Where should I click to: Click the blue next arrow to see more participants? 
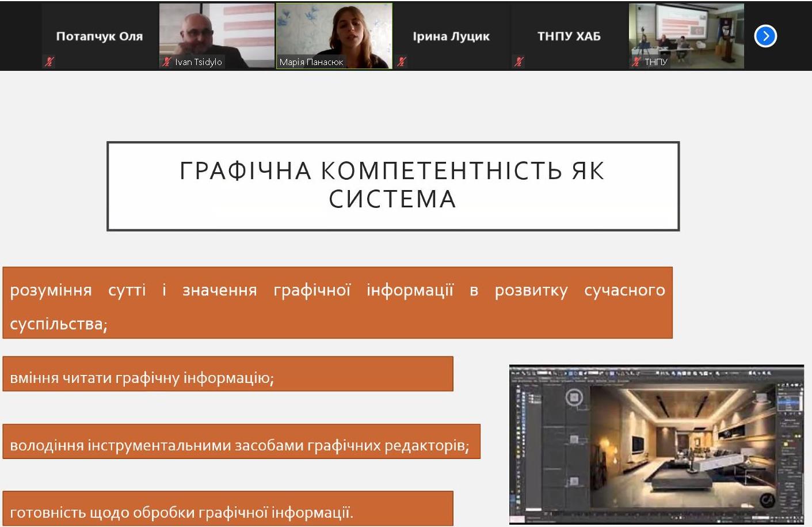765,36
